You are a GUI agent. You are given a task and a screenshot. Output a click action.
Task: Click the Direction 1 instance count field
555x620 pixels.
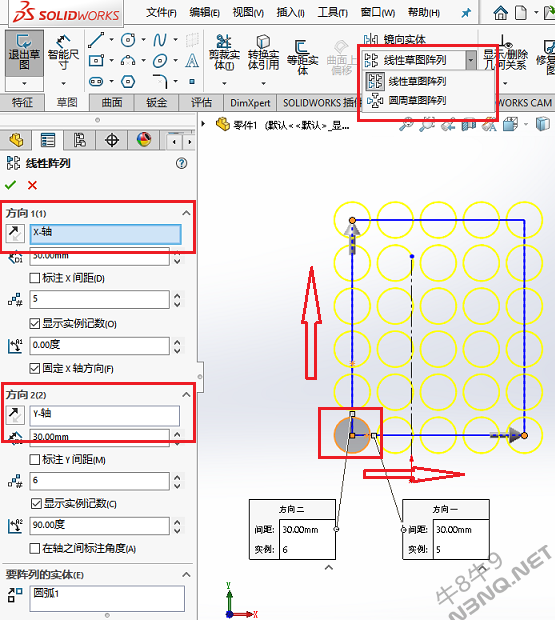(x=100, y=299)
